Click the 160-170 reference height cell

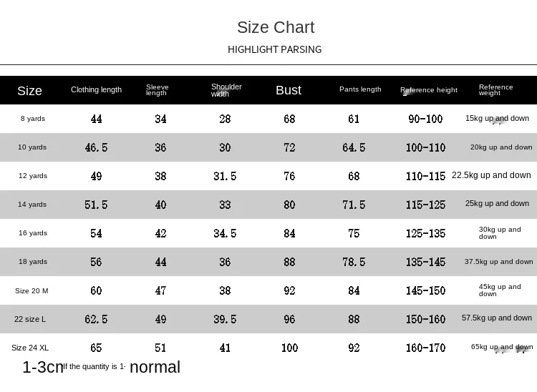pyautogui.click(x=425, y=348)
